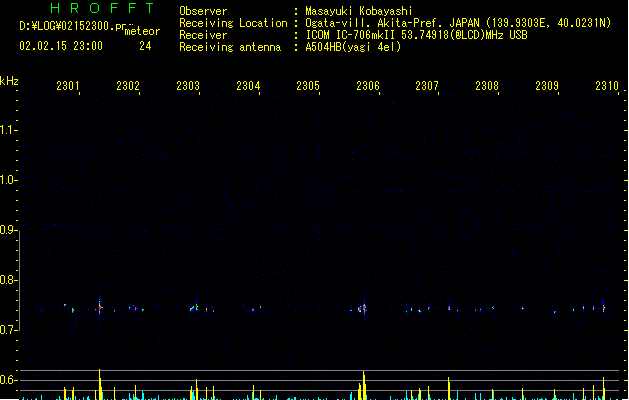Click the Observer label
Screen dimensions: 629x400
click(x=203, y=11)
